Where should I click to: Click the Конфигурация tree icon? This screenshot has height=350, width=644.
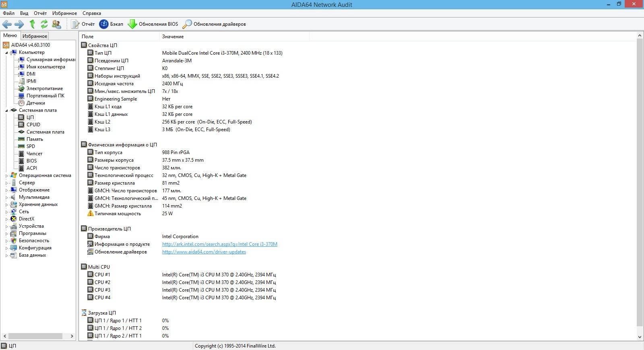click(13, 248)
